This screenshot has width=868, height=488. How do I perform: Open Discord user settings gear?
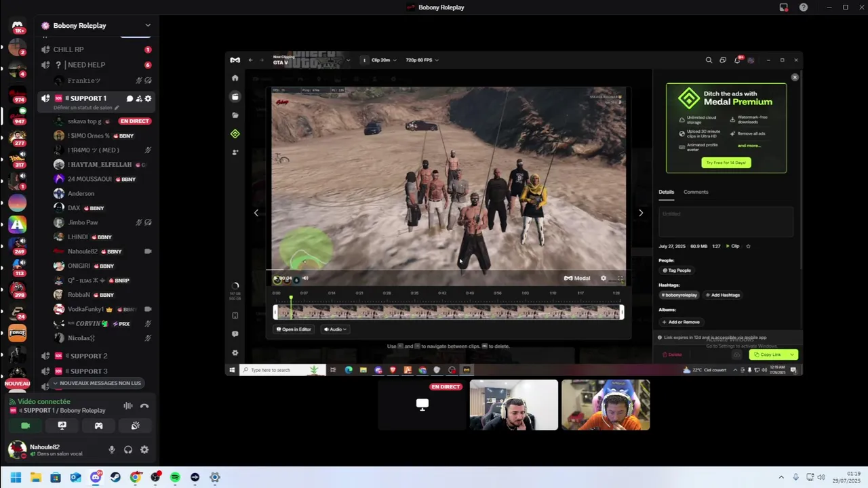(x=144, y=449)
